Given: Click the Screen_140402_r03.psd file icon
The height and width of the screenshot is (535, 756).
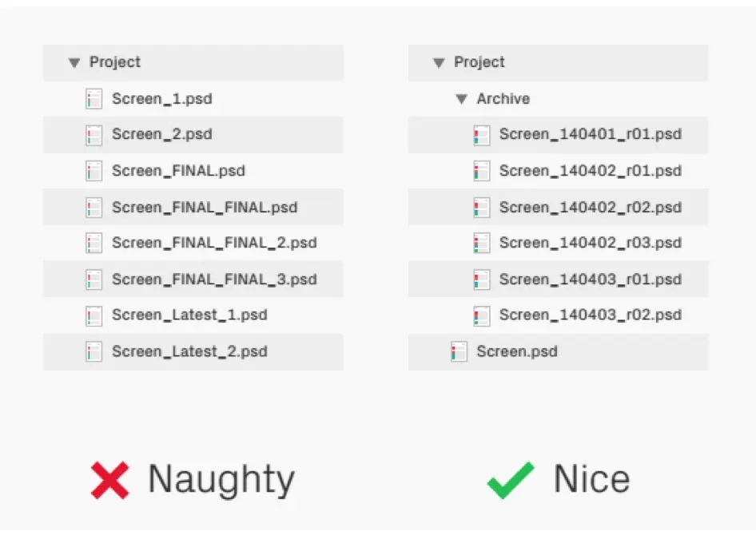Looking at the screenshot, I should pyautogui.click(x=482, y=244).
